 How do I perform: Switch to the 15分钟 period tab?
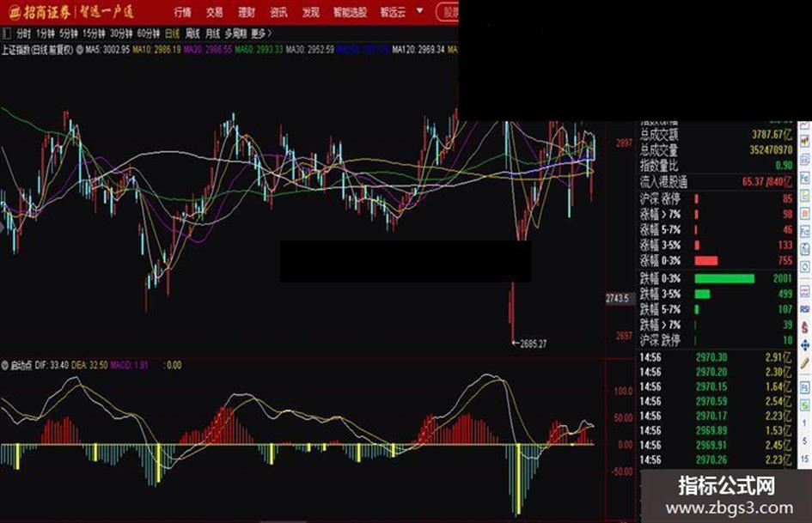(x=94, y=34)
